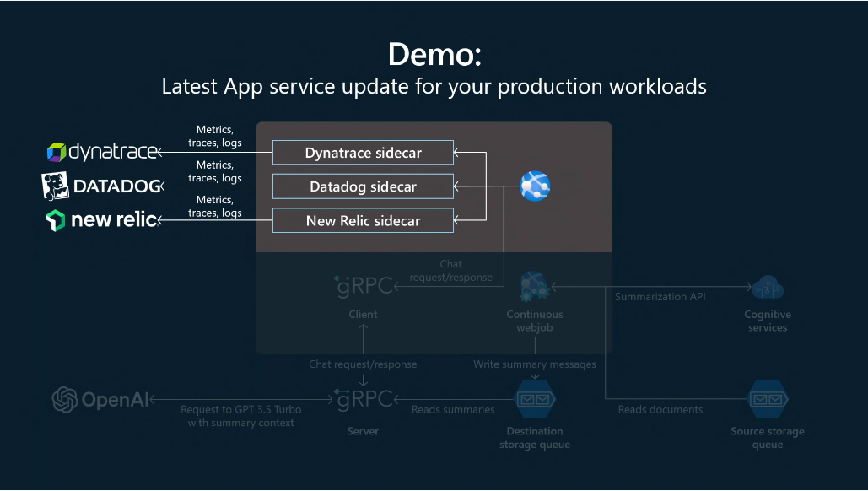Click the 'Summarization API' label
Screen dimensions: 868x491
point(660,297)
